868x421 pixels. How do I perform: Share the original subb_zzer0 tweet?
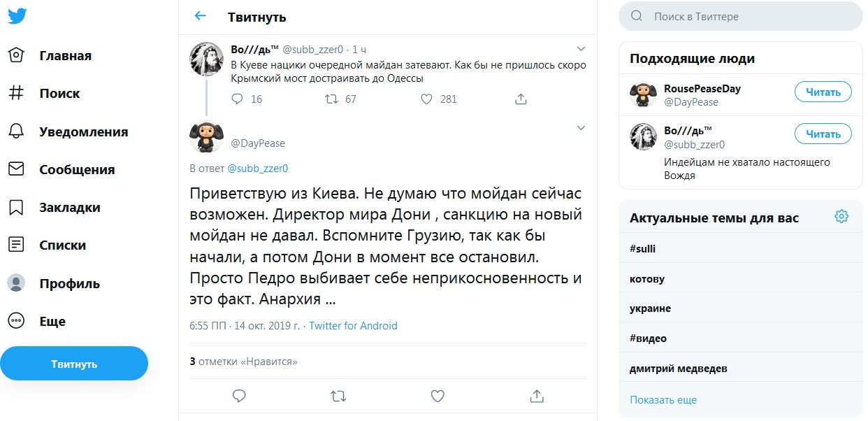pyautogui.click(x=520, y=99)
